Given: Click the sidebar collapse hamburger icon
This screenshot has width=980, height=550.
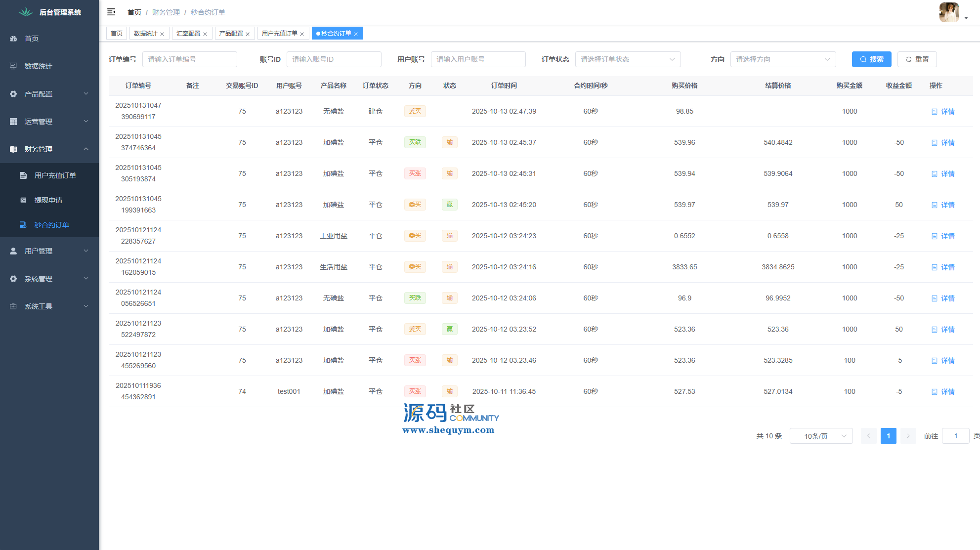Looking at the screenshot, I should point(111,12).
